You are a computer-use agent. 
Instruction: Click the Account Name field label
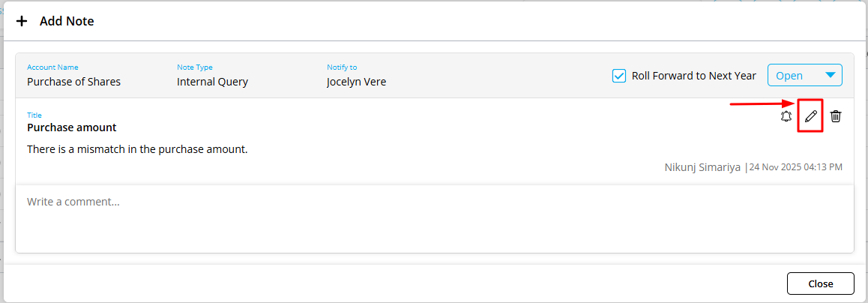[52, 67]
